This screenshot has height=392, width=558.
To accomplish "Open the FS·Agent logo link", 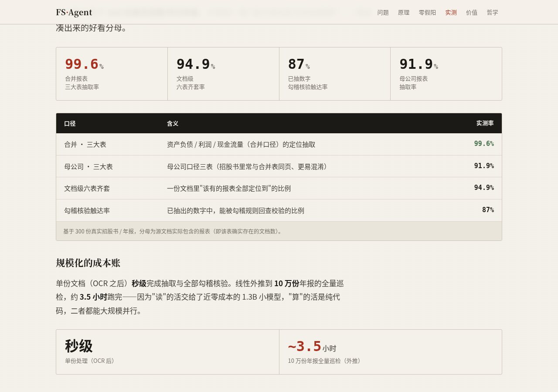I will click(74, 12).
